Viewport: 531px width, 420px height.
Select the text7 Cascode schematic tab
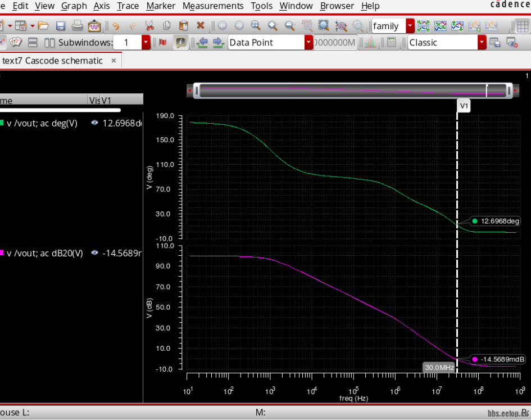[52, 61]
